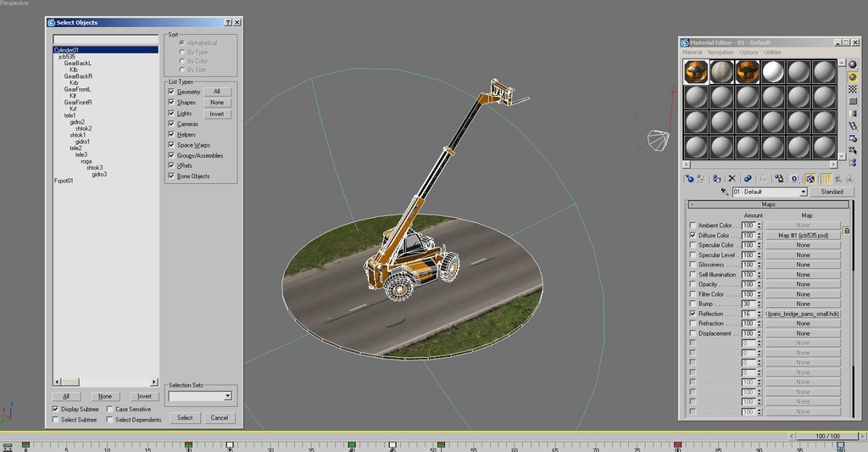
Task: Click the Sample Type sphere icon
Action: click(x=853, y=64)
